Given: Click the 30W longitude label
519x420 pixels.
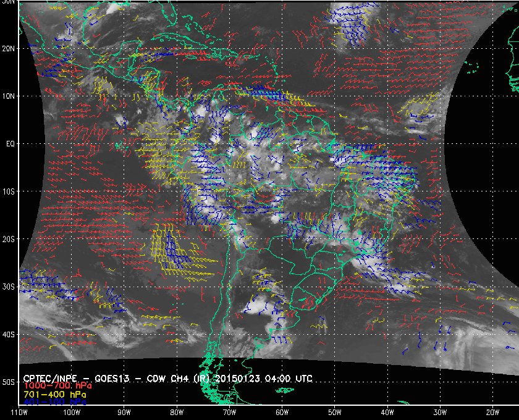Looking at the screenshot, I should (x=440, y=413).
